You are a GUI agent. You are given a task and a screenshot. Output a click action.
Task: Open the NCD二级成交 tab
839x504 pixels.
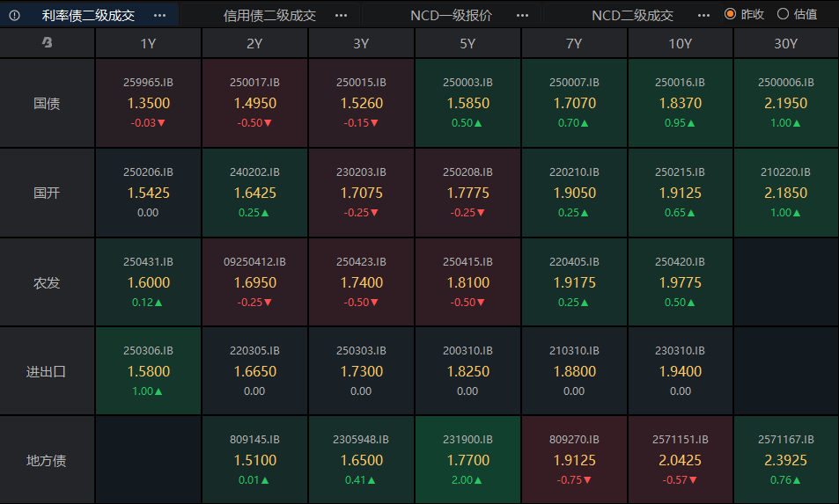coord(632,15)
